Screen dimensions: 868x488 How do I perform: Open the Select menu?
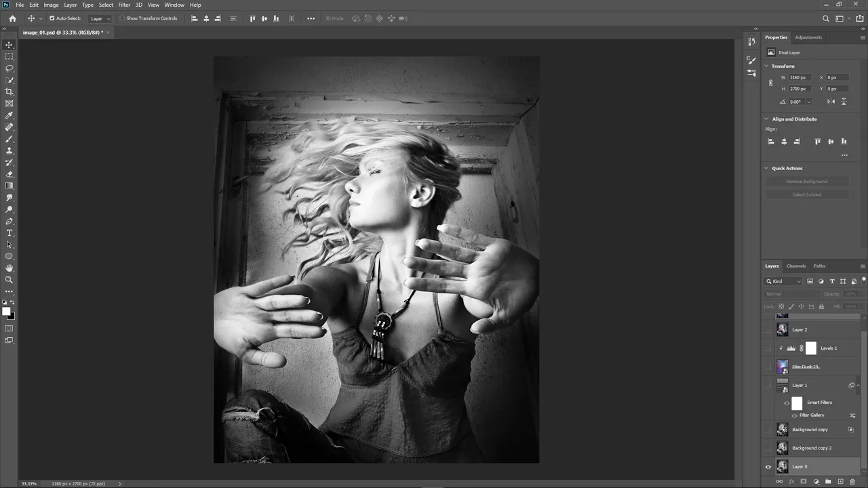(x=106, y=5)
